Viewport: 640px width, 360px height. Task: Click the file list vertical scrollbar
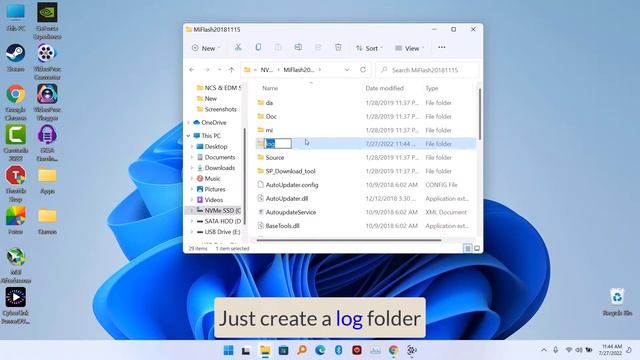[x=479, y=114]
